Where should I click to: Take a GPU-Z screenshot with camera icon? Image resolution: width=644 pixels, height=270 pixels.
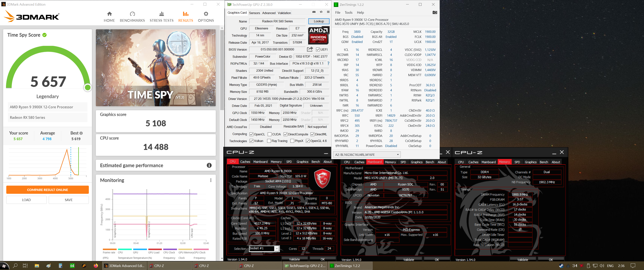[x=314, y=12]
